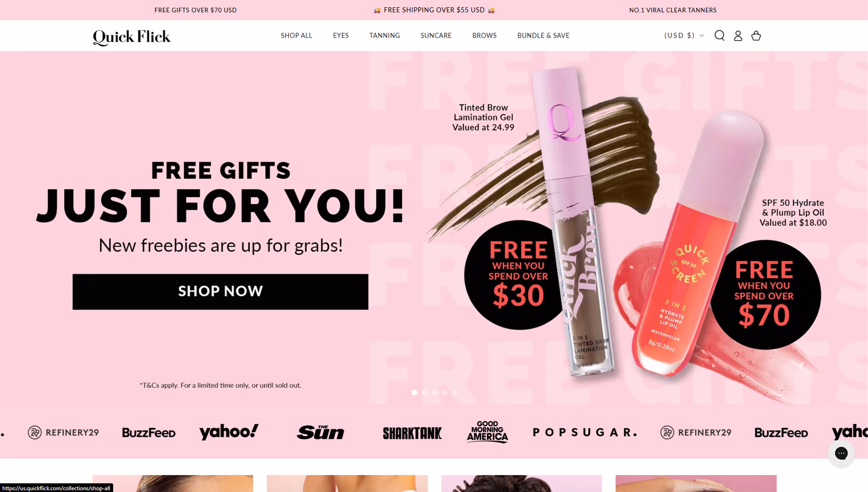Open the Eyes navigation menu

pos(341,36)
